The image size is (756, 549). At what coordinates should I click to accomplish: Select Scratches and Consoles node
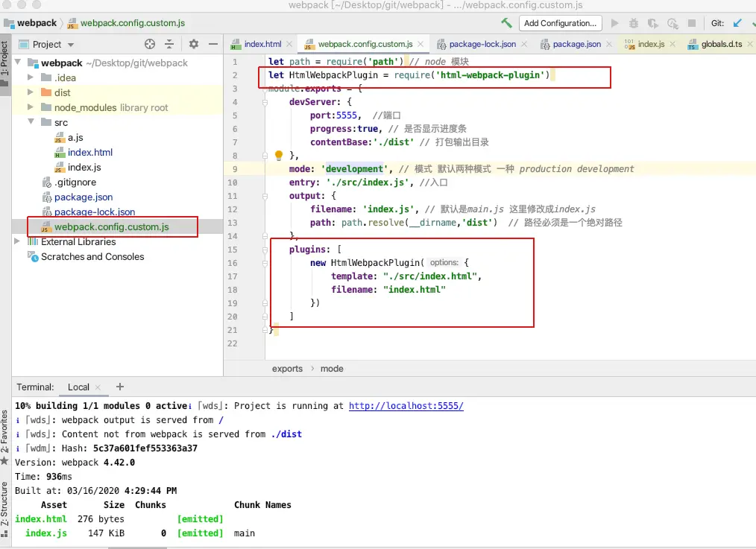click(92, 257)
